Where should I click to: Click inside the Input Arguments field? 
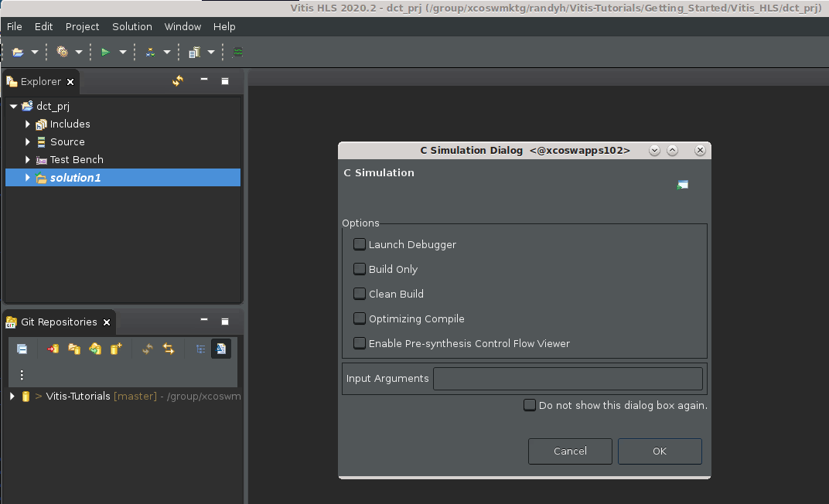tap(568, 379)
